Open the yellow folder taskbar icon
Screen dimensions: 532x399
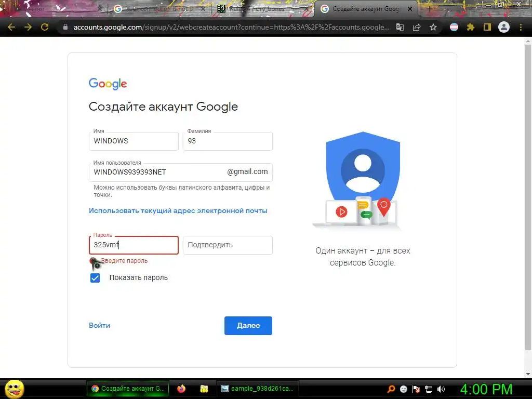tap(204, 389)
